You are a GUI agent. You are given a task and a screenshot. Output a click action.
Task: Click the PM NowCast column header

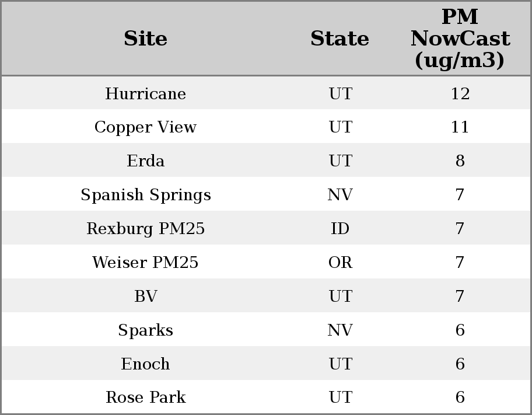(x=460, y=39)
